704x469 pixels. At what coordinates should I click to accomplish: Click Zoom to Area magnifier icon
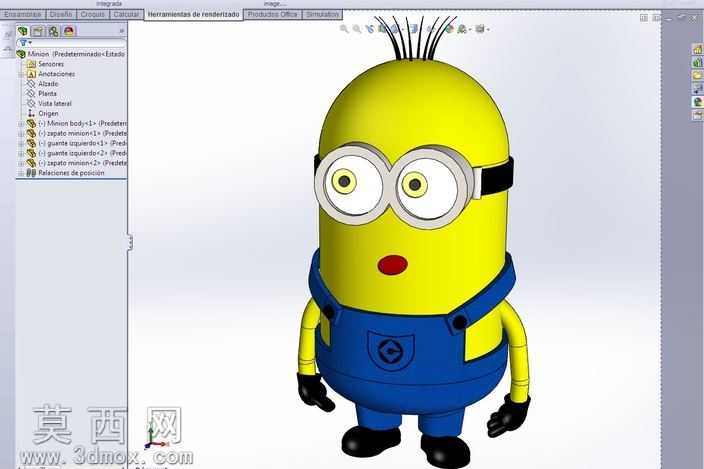357,29
